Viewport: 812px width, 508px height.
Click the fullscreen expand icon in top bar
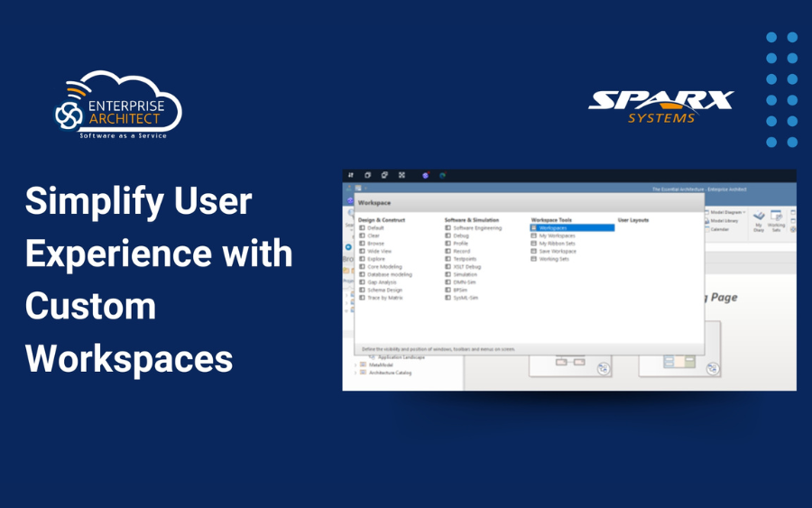click(x=401, y=175)
